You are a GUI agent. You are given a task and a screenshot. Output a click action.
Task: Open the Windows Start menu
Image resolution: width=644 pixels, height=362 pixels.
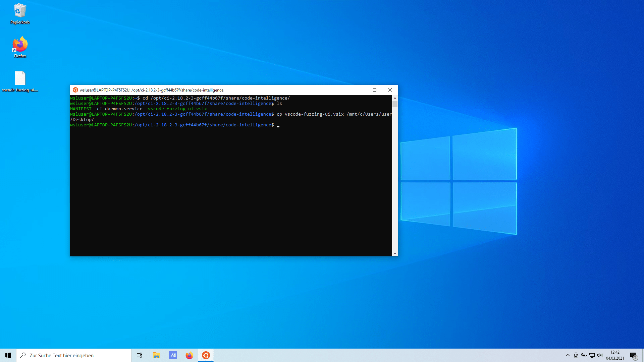click(x=8, y=355)
